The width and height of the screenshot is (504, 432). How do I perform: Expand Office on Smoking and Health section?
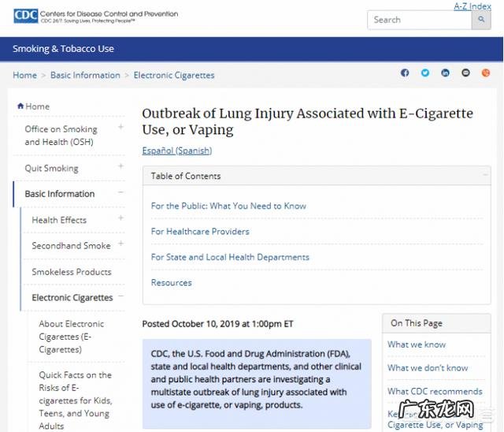(120, 127)
